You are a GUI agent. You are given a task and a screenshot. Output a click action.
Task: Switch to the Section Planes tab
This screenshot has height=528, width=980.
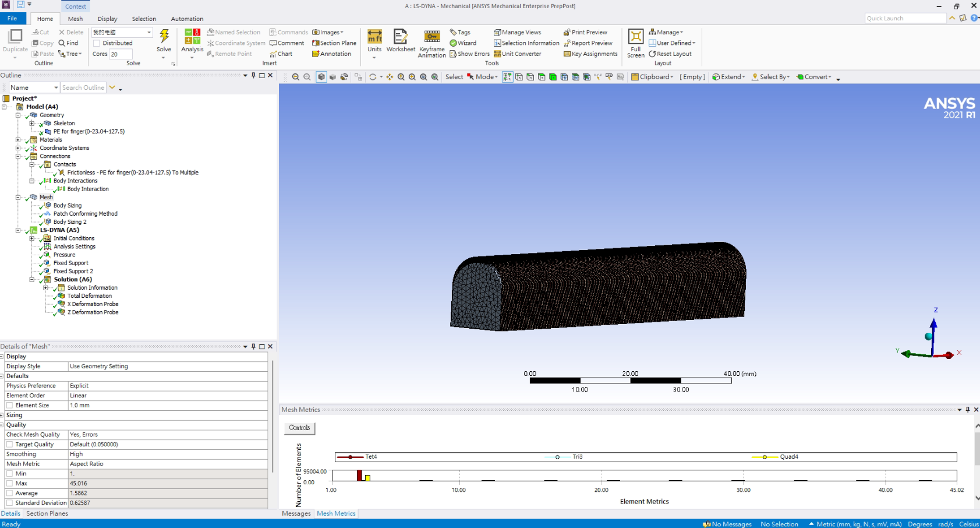click(x=47, y=513)
